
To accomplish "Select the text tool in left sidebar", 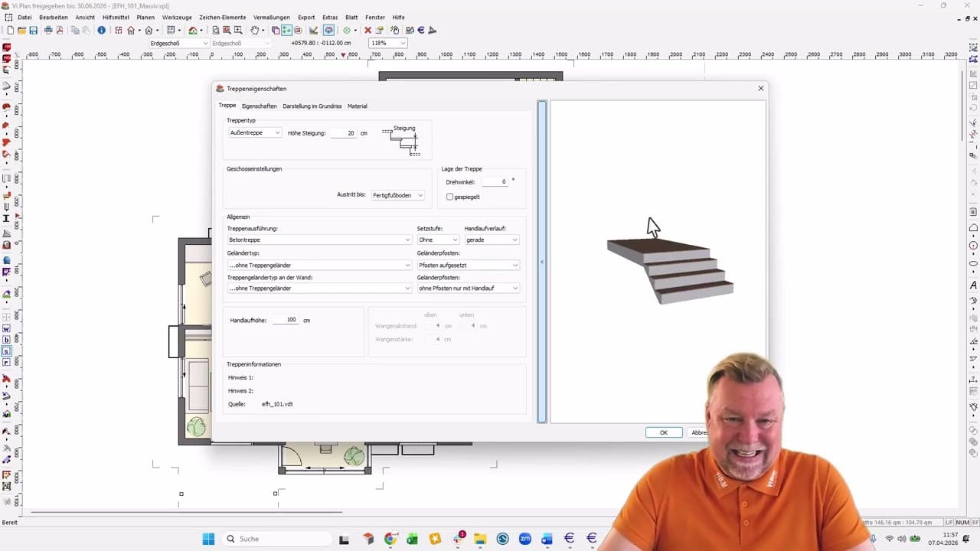I will coord(7,219).
